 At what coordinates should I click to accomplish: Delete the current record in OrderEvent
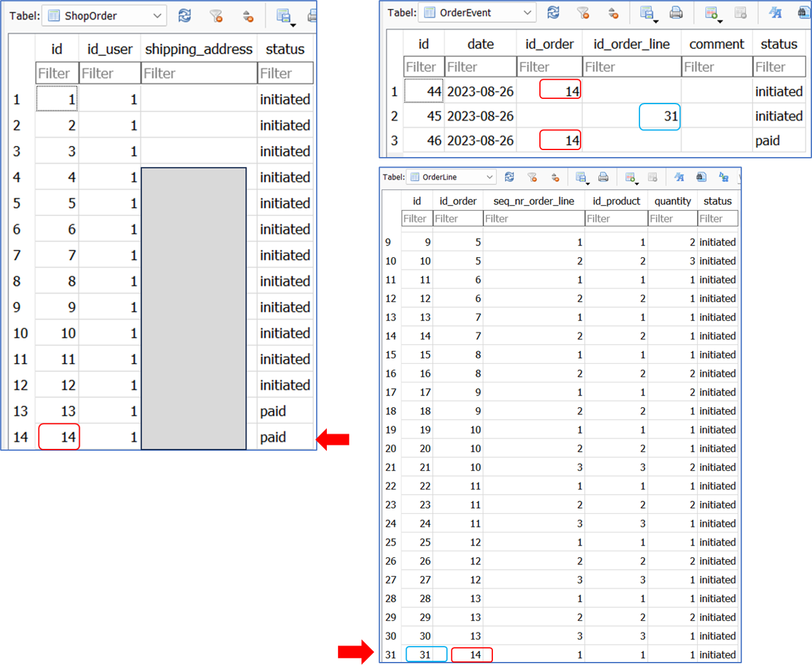pyautogui.click(x=741, y=13)
